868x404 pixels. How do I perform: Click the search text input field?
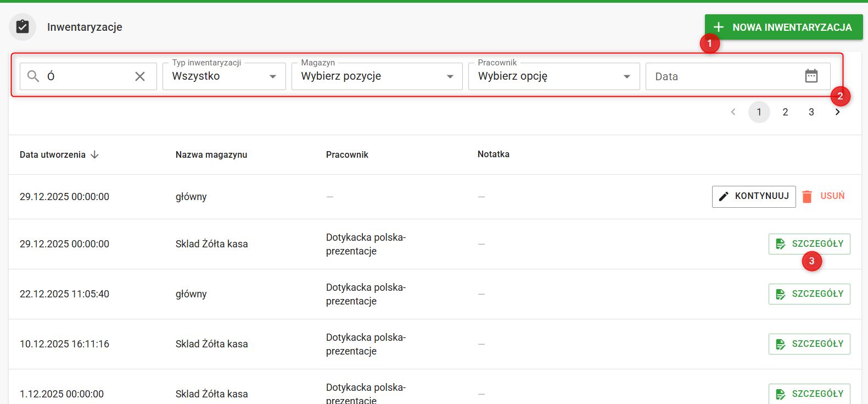(88, 76)
